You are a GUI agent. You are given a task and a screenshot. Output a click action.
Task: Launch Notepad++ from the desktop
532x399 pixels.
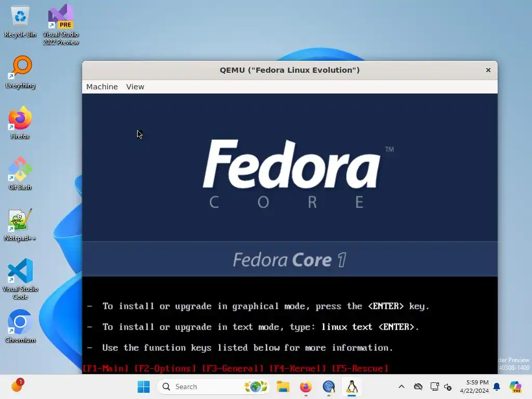(x=20, y=224)
